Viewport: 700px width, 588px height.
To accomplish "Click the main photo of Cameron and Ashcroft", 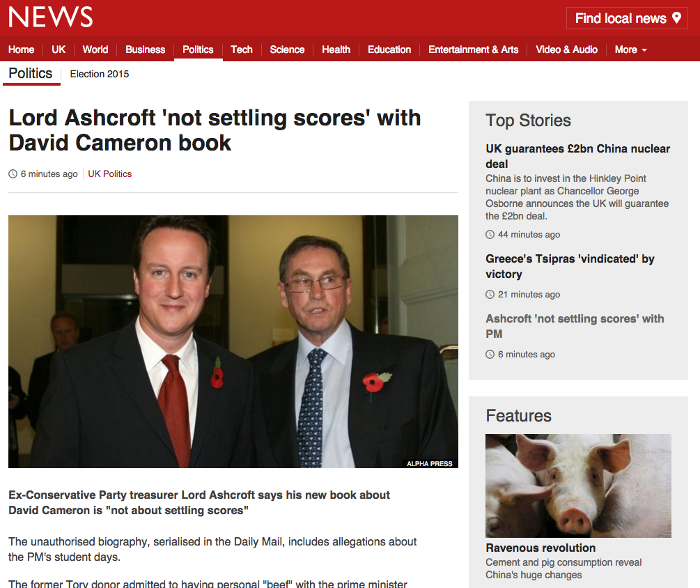I will point(233,341).
